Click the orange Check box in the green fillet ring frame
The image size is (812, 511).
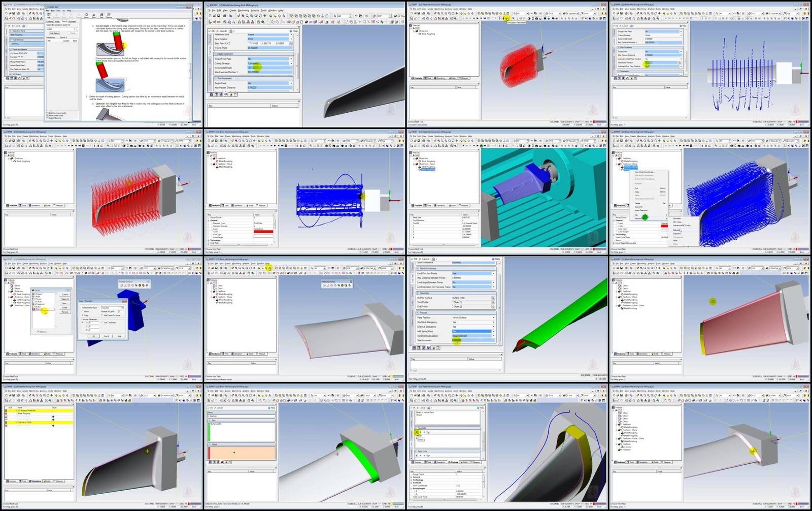coord(242,453)
